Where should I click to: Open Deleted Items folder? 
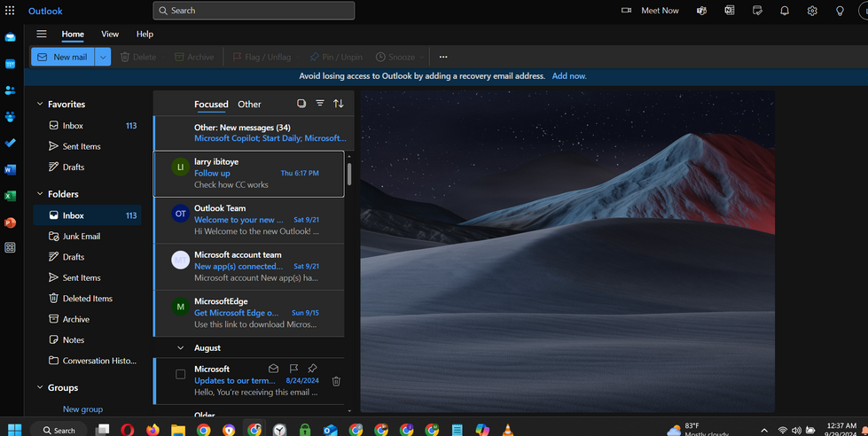point(88,299)
